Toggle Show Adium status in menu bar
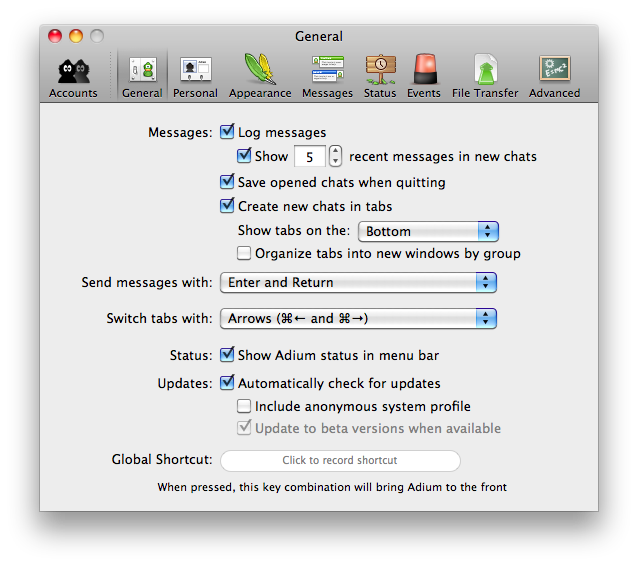Screen dimensions: 638x566 pos(227,355)
